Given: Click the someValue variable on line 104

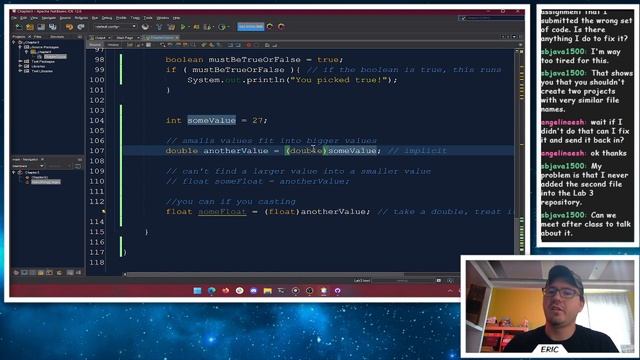Looking at the screenshot, I should [211, 120].
